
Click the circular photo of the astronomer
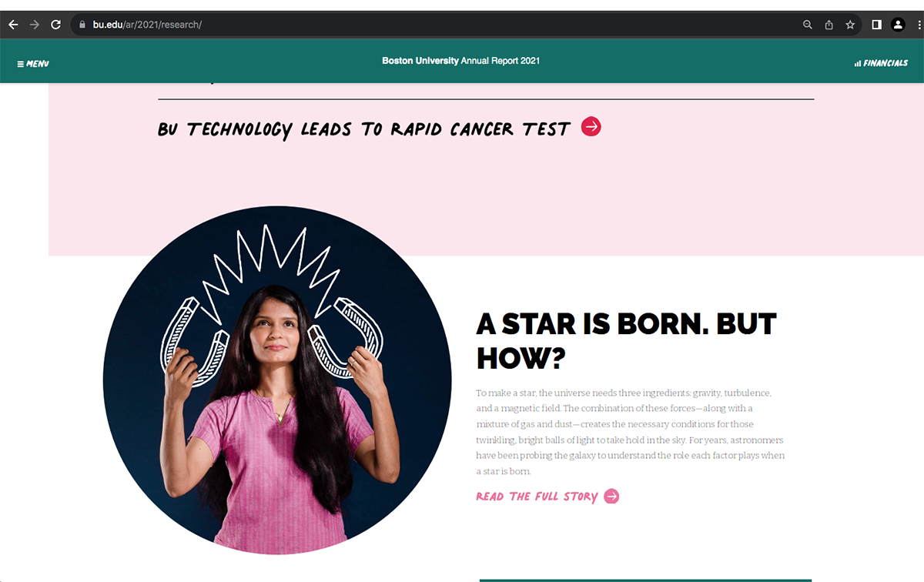[277, 380]
